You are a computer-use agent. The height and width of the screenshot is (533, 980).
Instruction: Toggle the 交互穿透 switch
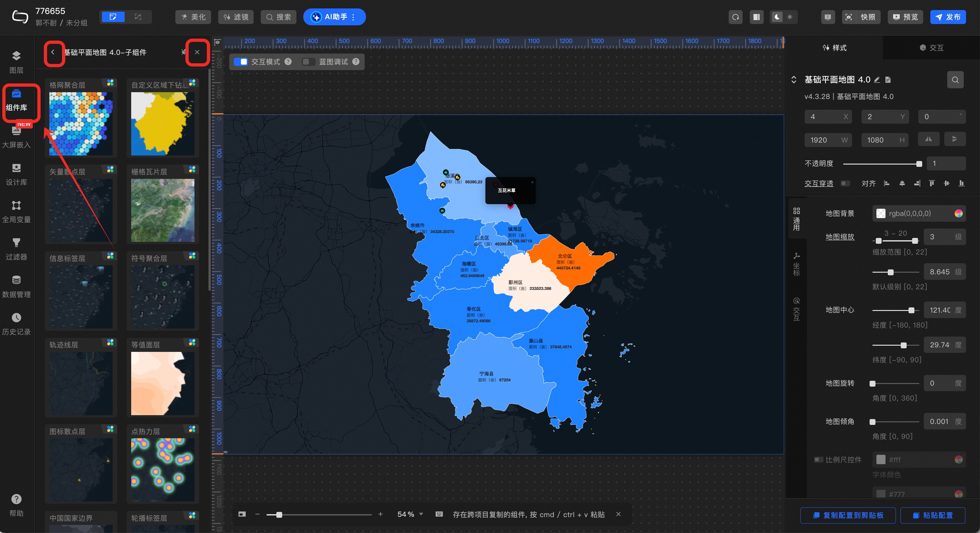(x=845, y=184)
